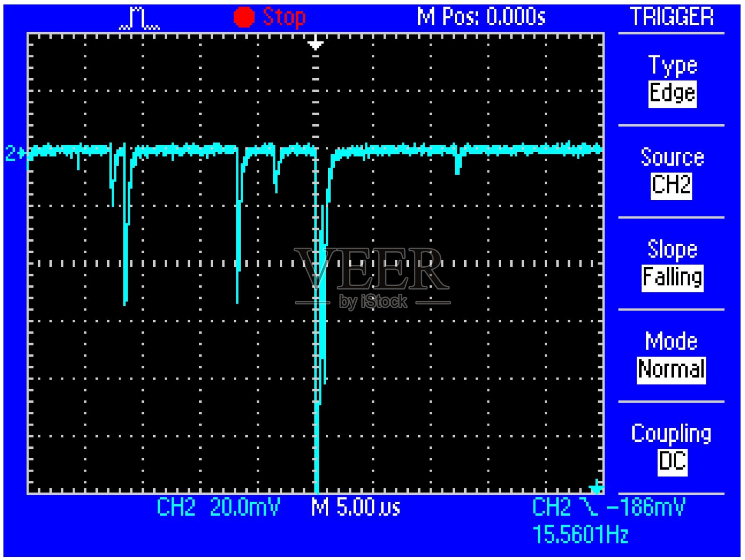This screenshot has height=560, width=745.
Task: Select the Edge trigger type option
Action: point(672,94)
